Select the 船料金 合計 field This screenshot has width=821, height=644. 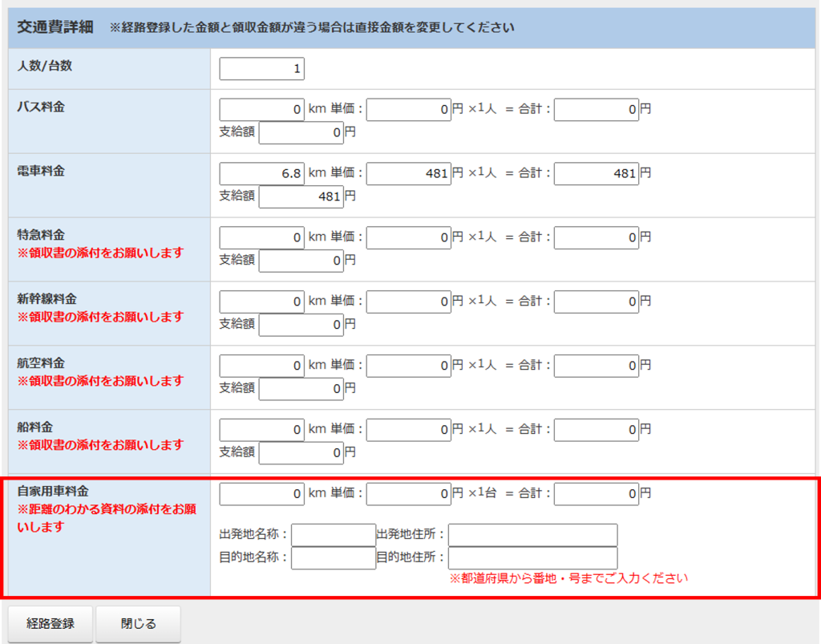click(x=597, y=430)
